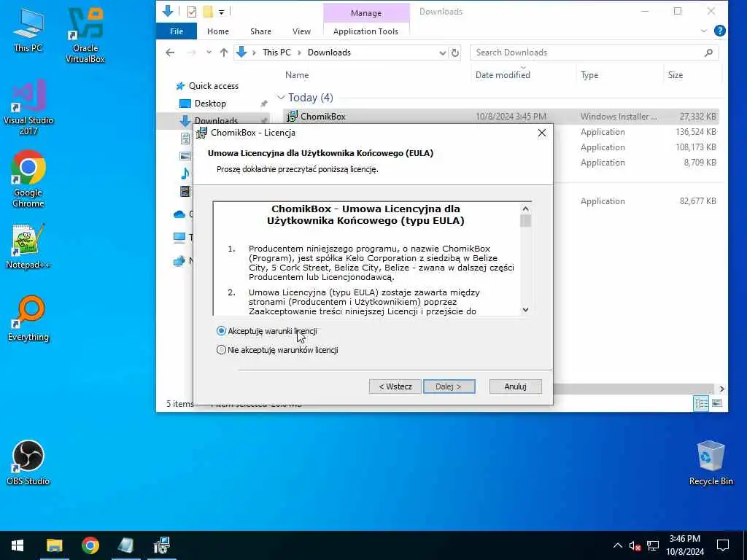The height and width of the screenshot is (560, 747).
Task: Select the 'Nie akceptuję warunków licencji' option
Action: click(221, 350)
